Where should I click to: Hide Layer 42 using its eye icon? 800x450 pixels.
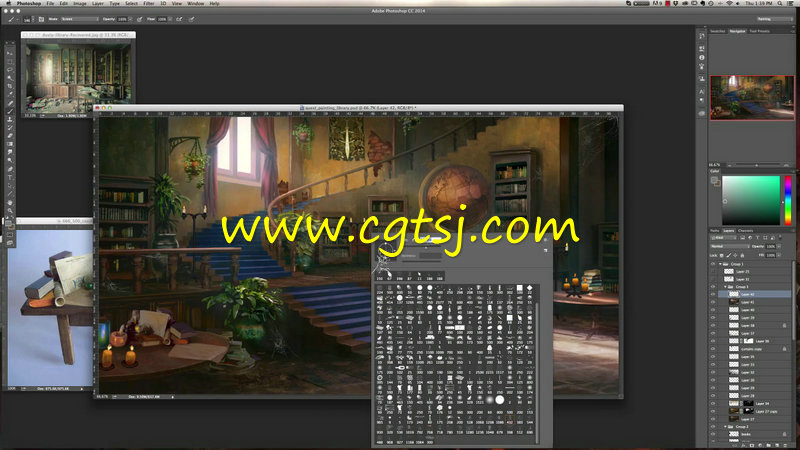pos(713,294)
